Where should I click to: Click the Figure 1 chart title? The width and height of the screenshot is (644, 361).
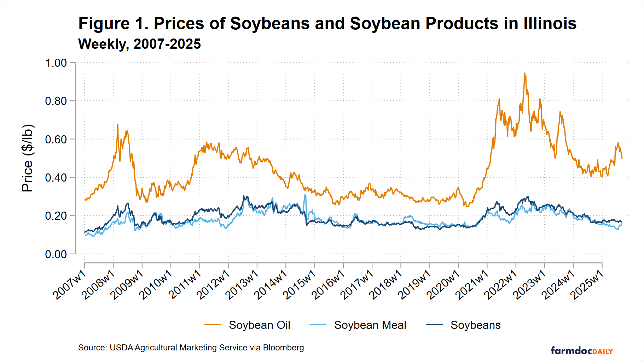point(327,24)
